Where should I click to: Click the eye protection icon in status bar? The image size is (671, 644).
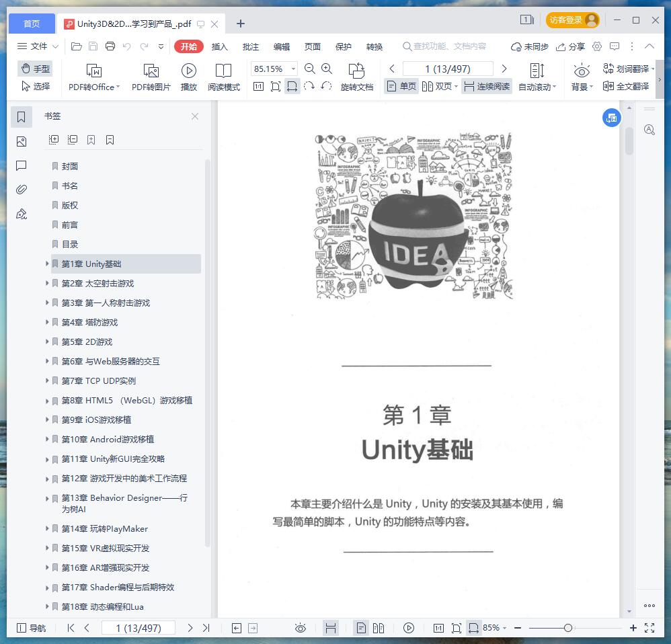coord(301,628)
